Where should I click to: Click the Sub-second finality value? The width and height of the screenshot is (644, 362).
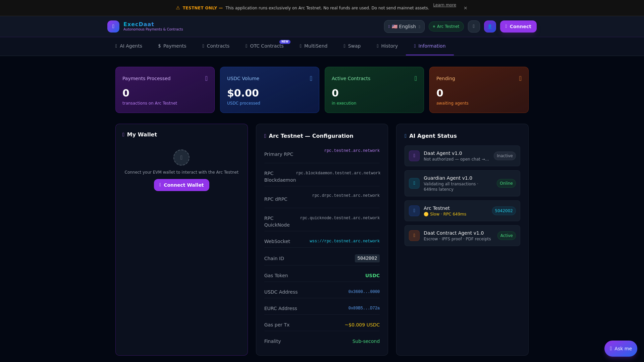click(366, 341)
